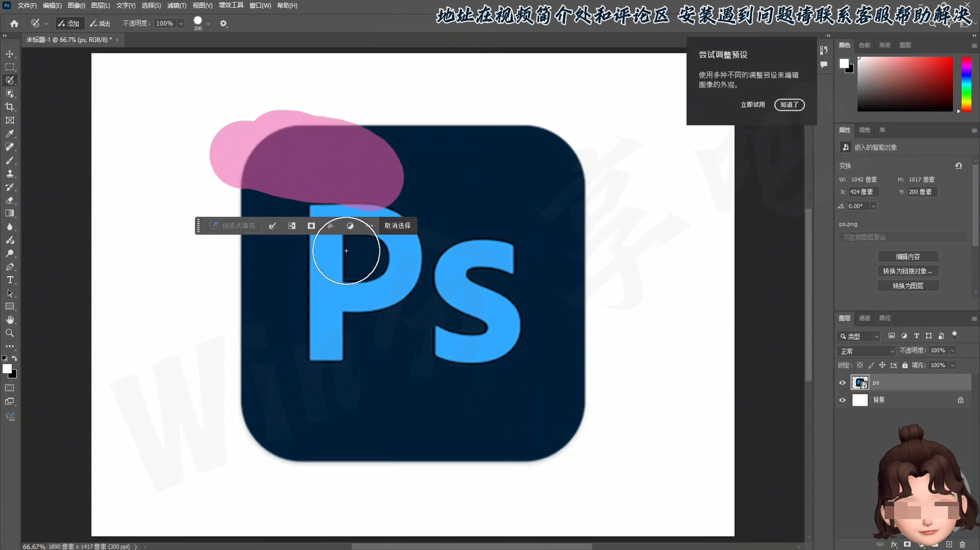Viewport: 980px width, 550px height.
Task: Select the Eyedropper tool
Action: point(10,134)
